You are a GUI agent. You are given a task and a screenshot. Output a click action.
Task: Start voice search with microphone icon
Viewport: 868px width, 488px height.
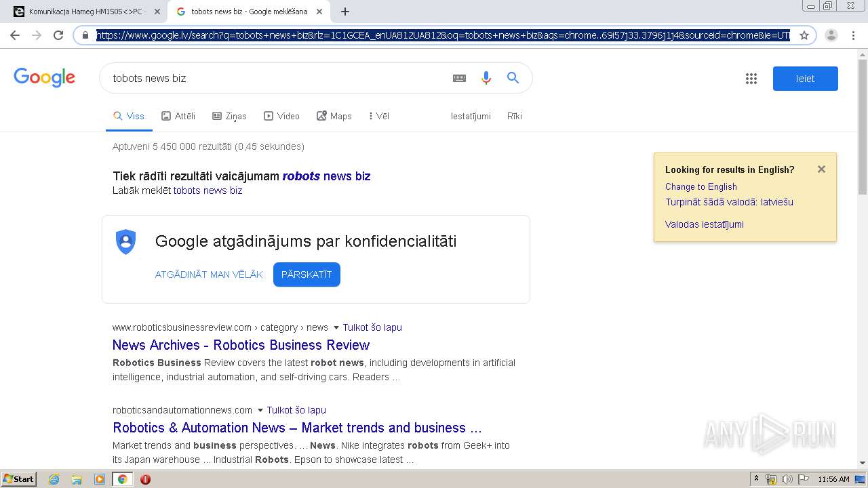486,78
